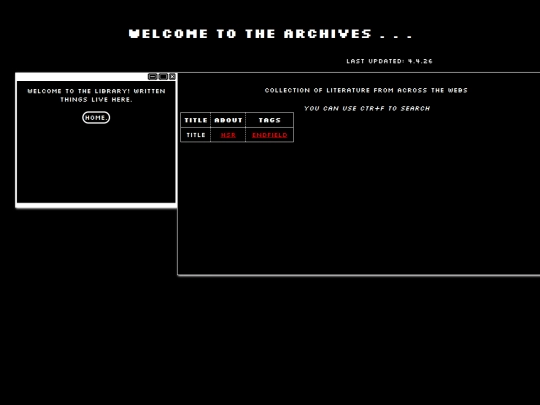Screen dimensions: 540x405
Task: Click the 'Welcome to the Archives' heading
Action: click(x=271, y=34)
